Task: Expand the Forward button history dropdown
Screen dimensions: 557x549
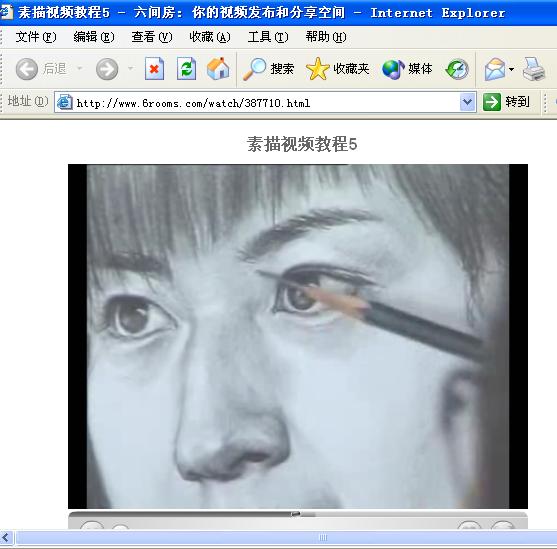Action: pyautogui.click(x=131, y=68)
